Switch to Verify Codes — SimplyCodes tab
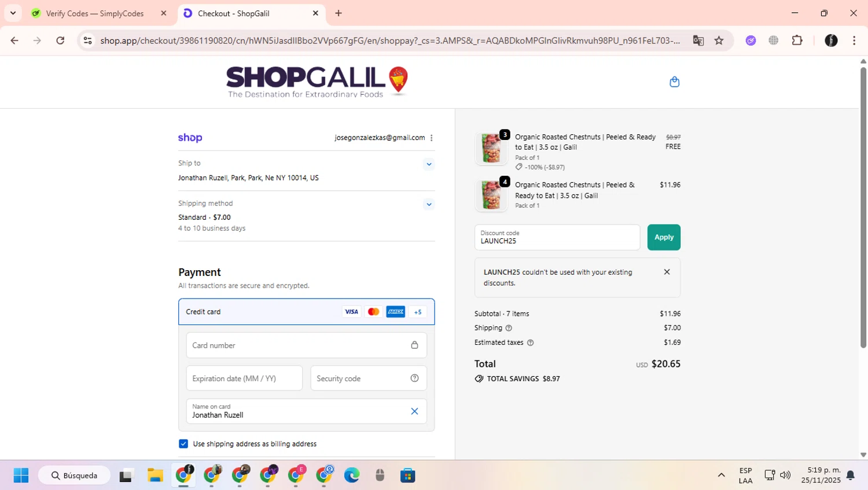 click(x=95, y=13)
